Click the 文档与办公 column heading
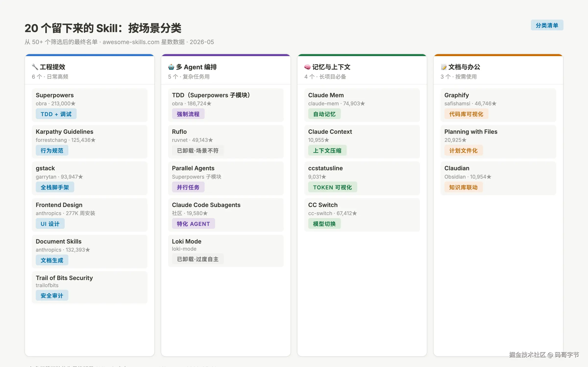The width and height of the screenshot is (588, 367). [464, 67]
